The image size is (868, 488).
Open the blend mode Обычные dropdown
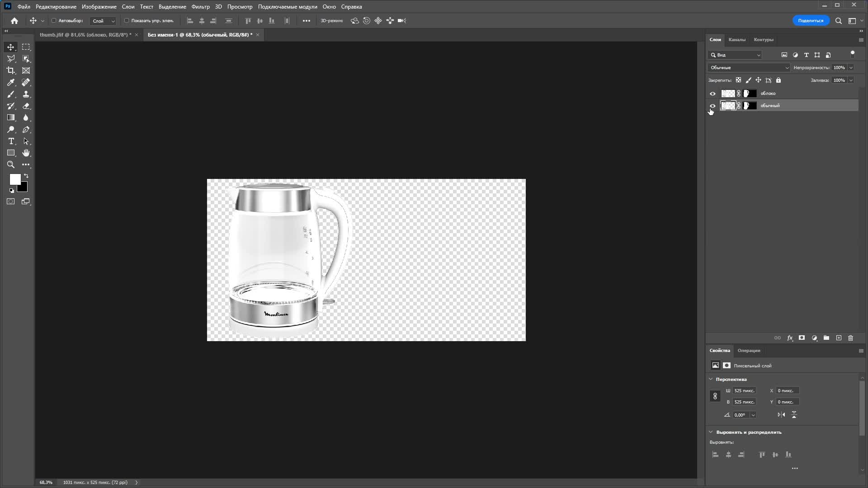point(749,67)
